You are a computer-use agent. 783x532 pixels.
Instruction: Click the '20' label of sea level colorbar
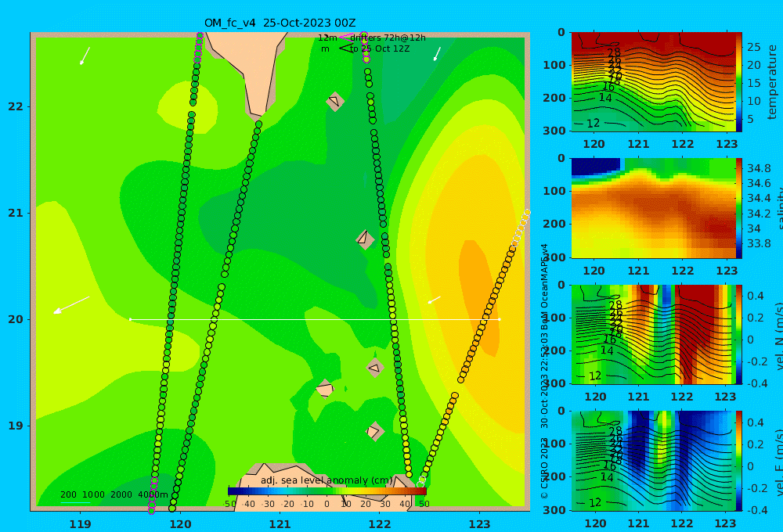click(366, 504)
